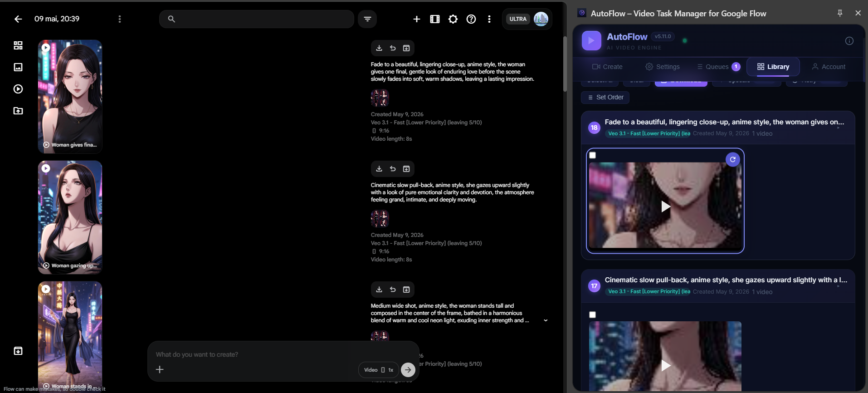Viewport: 868px width, 393px height.
Task: Open the folder upload icon in sidebar
Action: (18, 111)
